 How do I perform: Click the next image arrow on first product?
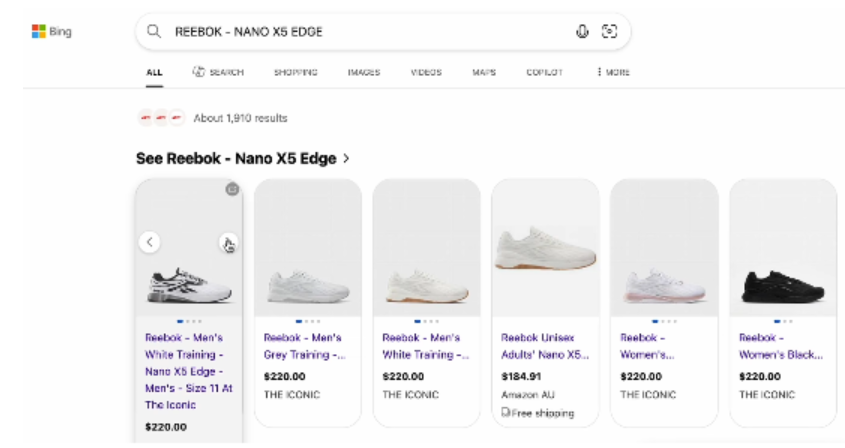[228, 242]
